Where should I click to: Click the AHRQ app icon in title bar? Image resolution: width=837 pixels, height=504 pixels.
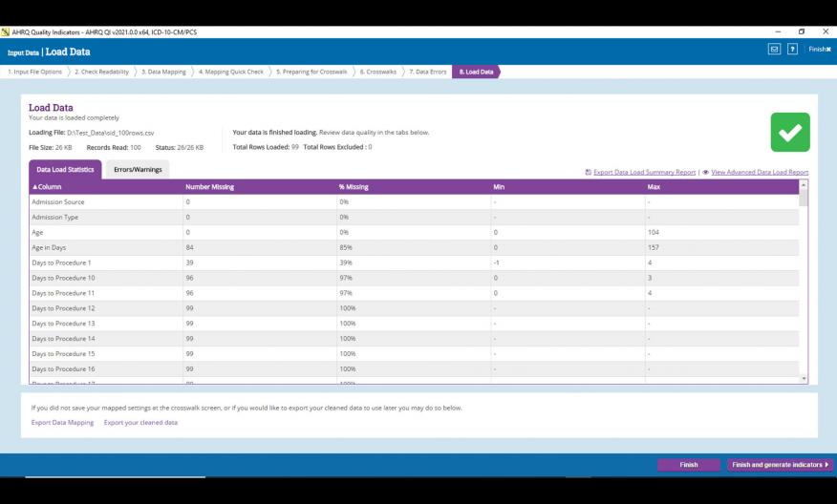click(x=6, y=32)
